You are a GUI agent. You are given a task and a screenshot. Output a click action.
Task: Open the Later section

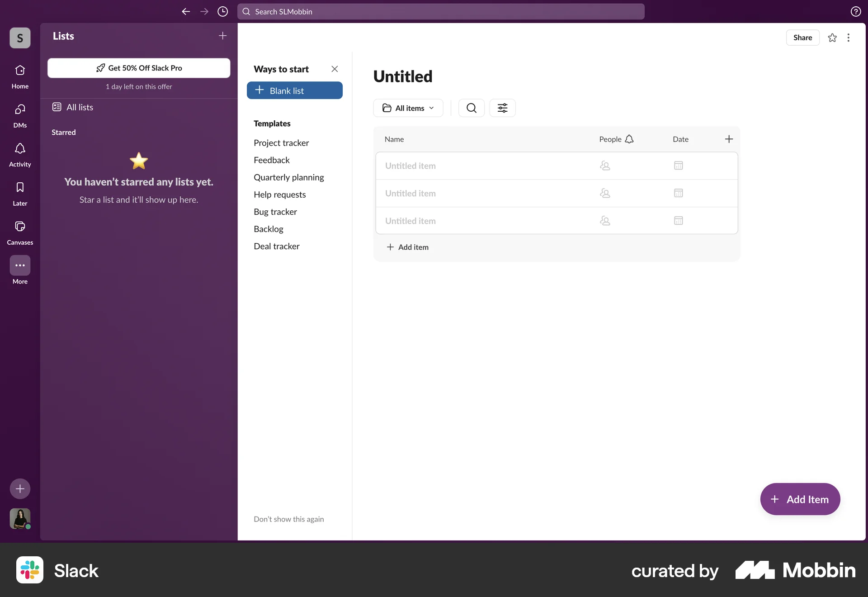[x=19, y=193]
